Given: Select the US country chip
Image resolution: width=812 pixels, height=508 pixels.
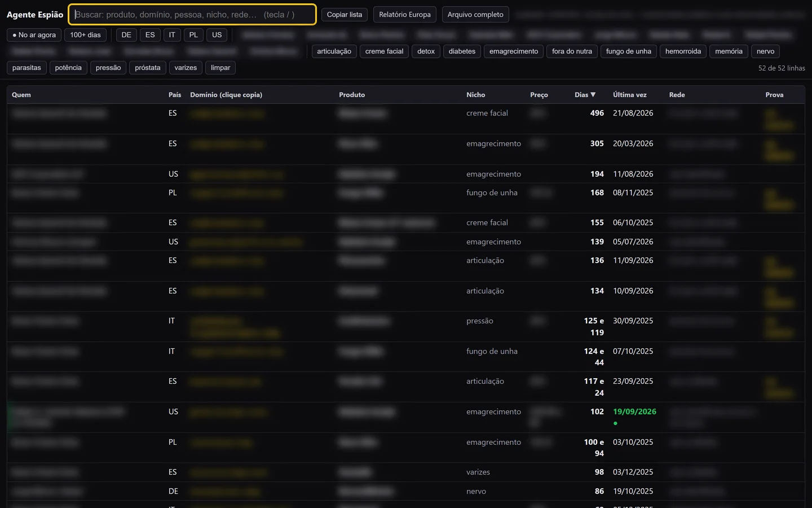Looking at the screenshot, I should (217, 35).
